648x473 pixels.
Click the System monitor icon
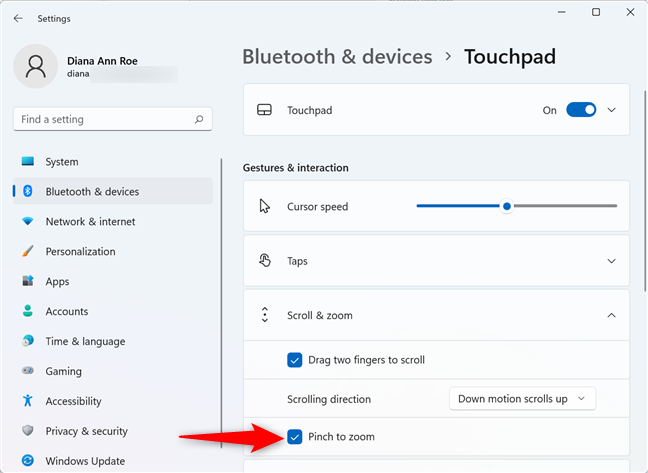28,161
